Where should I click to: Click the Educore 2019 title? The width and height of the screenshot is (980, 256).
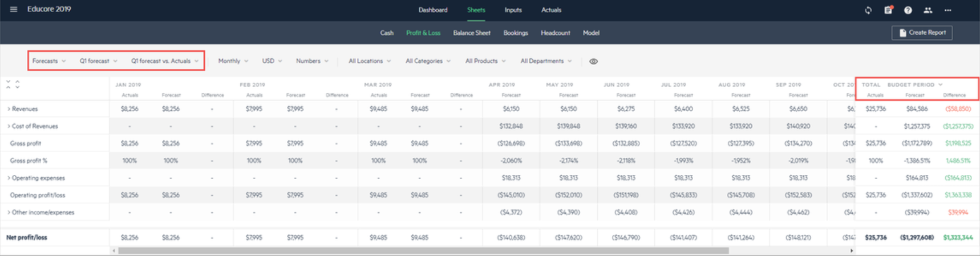point(49,9)
